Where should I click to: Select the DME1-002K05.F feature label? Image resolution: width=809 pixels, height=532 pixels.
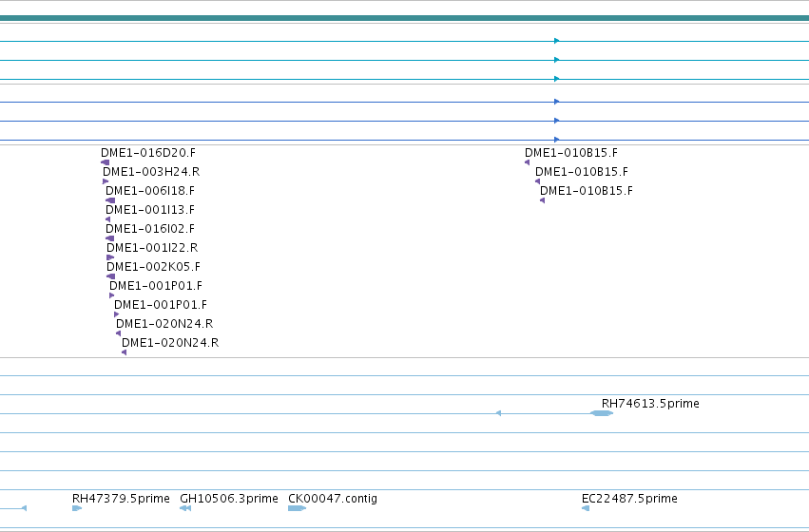click(153, 267)
